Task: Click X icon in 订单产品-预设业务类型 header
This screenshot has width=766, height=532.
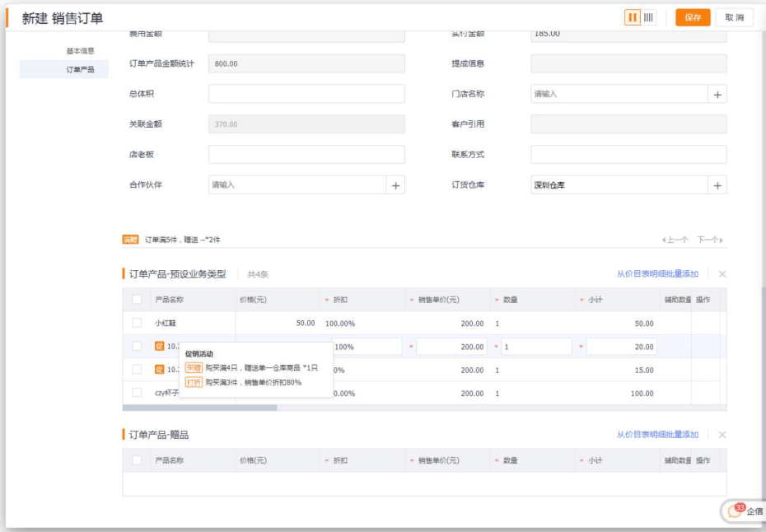Action: coord(722,274)
